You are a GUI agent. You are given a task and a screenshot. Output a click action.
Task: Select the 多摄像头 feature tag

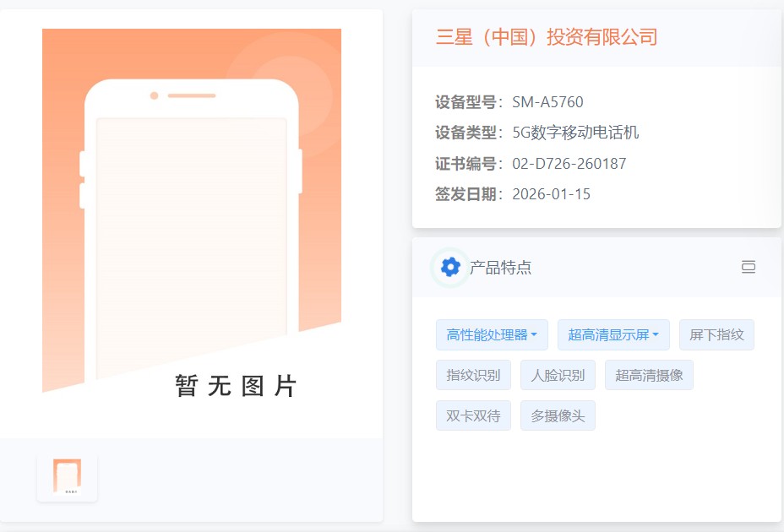(558, 415)
